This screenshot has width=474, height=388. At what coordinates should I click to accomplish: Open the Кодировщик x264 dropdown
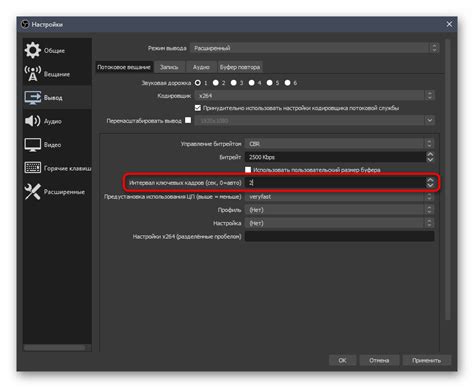[314, 96]
